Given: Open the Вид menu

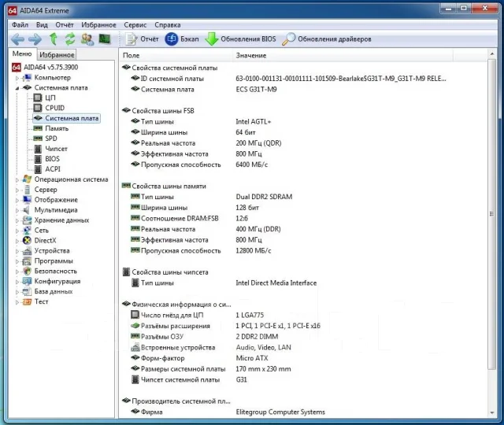Looking at the screenshot, I should click(42, 24).
